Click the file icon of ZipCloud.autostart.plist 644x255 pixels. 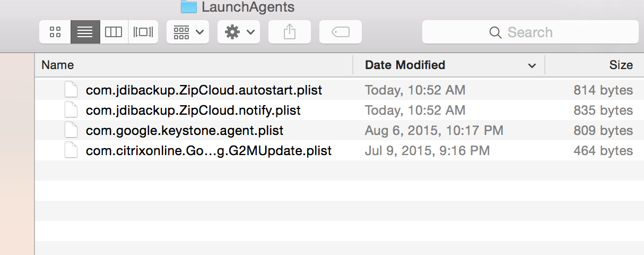(x=71, y=90)
